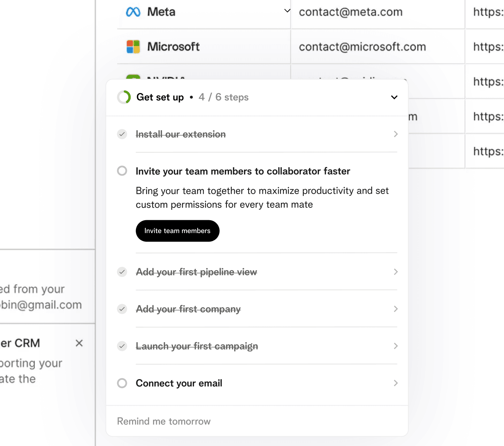Viewport: 504px width, 446px height.
Task: Click the Microsoft company logo
Action: pyautogui.click(x=133, y=46)
